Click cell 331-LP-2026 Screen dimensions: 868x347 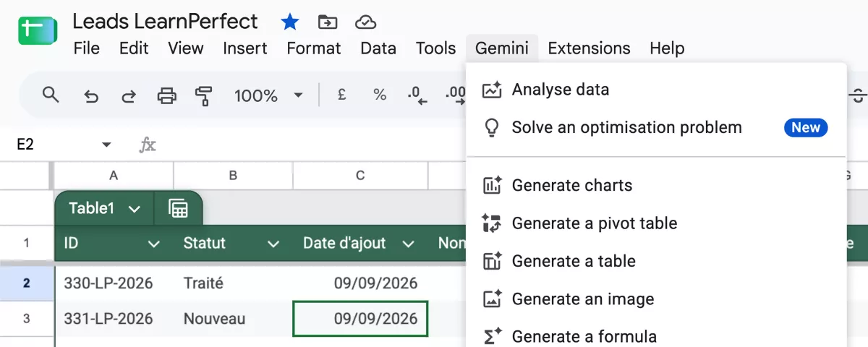(x=114, y=318)
